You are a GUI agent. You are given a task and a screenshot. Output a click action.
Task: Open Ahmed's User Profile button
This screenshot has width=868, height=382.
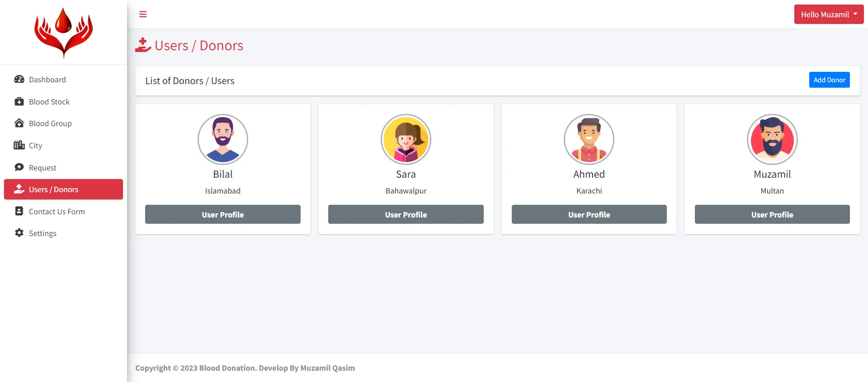click(x=589, y=214)
